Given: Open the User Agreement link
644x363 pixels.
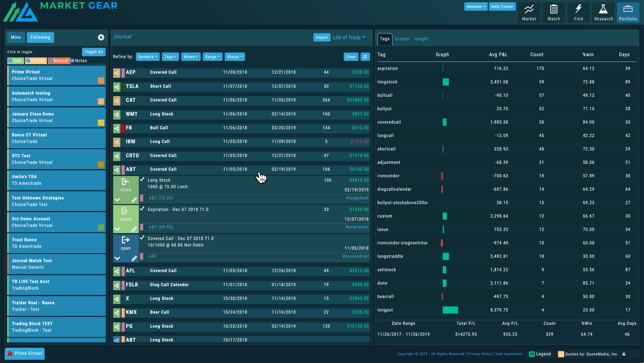Looking at the screenshot, I should pos(509,354).
